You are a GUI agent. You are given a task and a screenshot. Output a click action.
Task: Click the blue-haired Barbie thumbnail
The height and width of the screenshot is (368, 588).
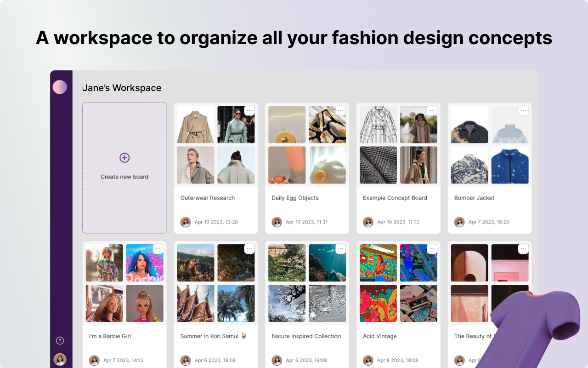[145, 263]
